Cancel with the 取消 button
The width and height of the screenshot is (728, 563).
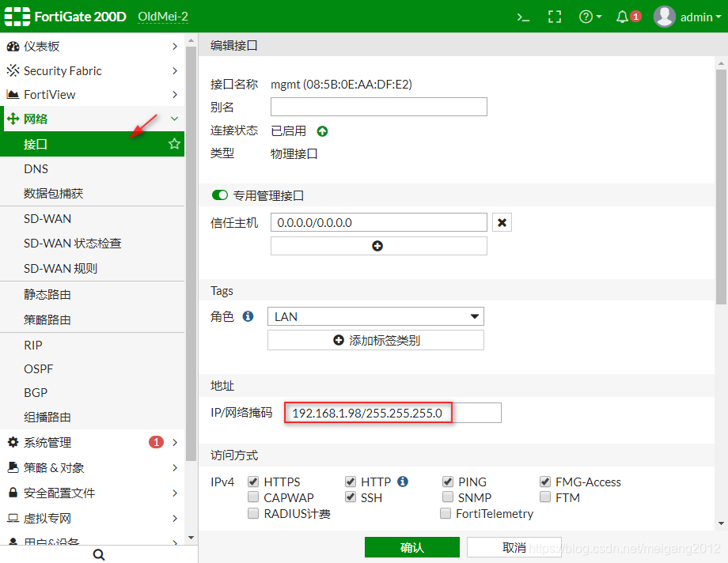point(514,547)
